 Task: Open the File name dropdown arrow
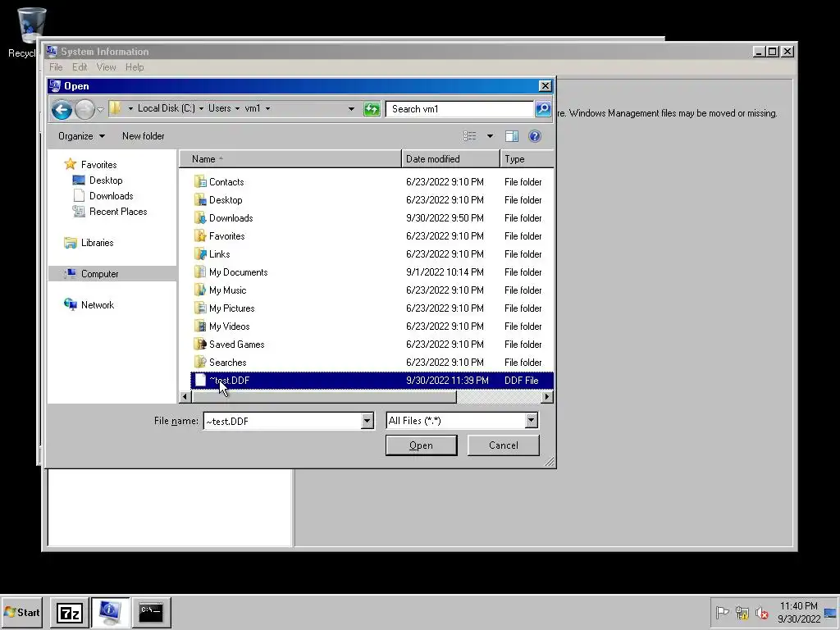point(367,421)
